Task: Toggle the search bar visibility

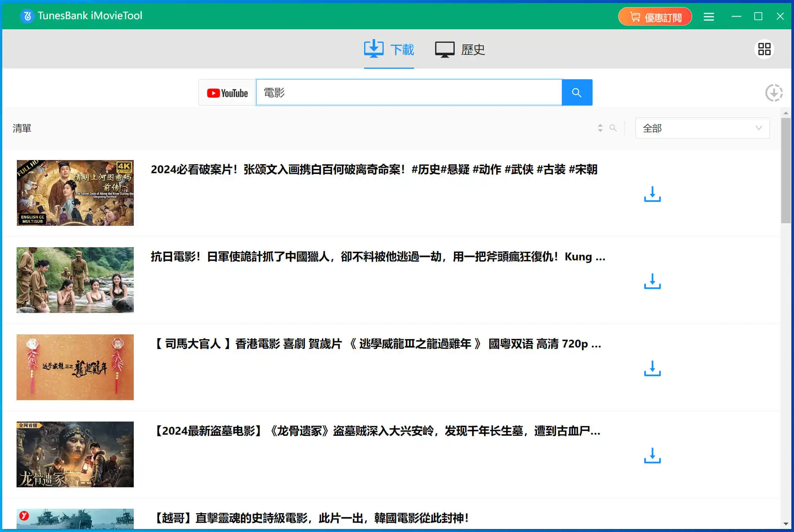Action: point(614,128)
